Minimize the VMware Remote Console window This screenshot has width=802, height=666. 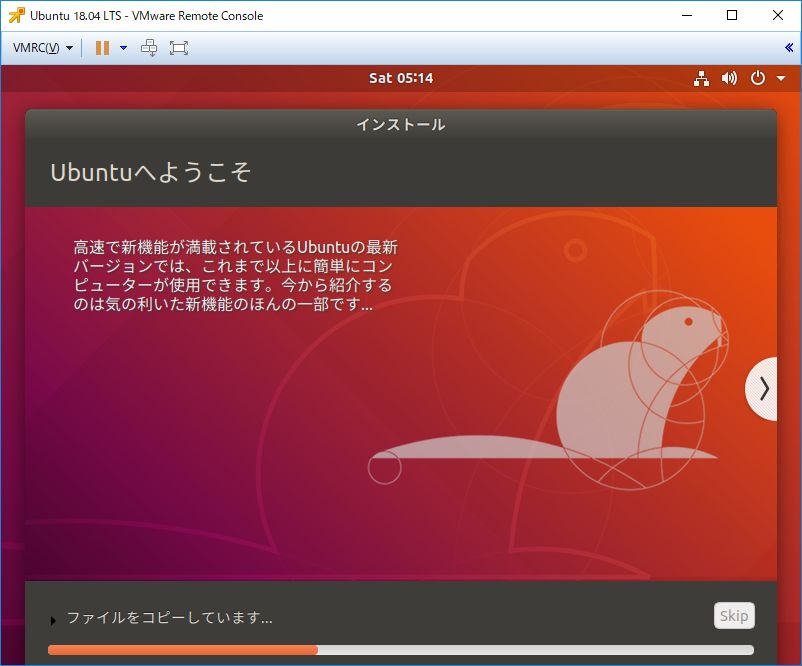687,15
